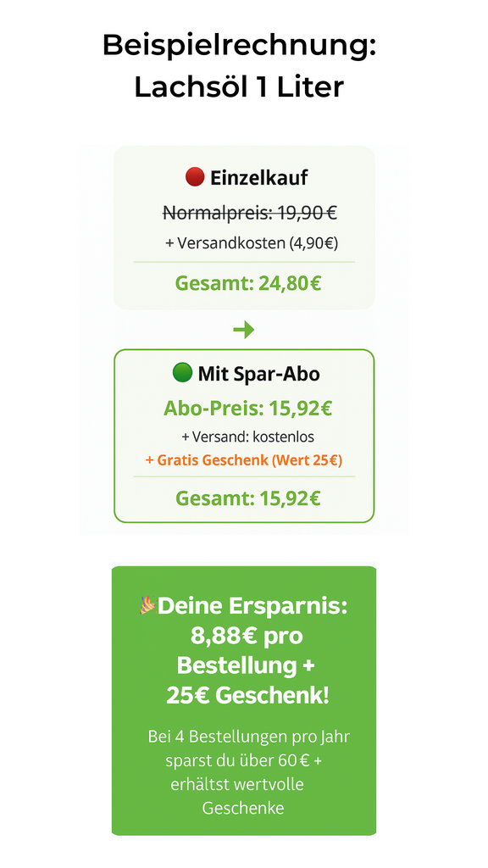Click the Versand: kostenlos line
Screen dimensions: 488x868
248,437
